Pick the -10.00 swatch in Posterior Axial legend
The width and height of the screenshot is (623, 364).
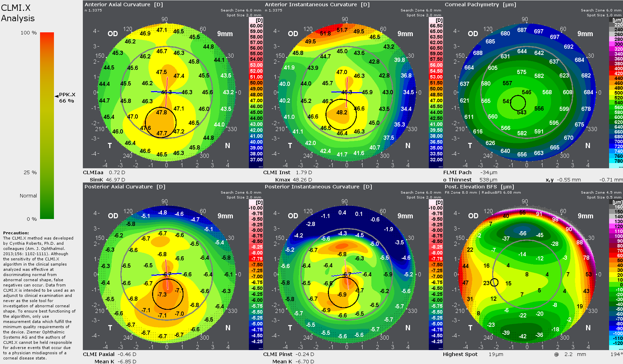pyautogui.click(x=256, y=208)
